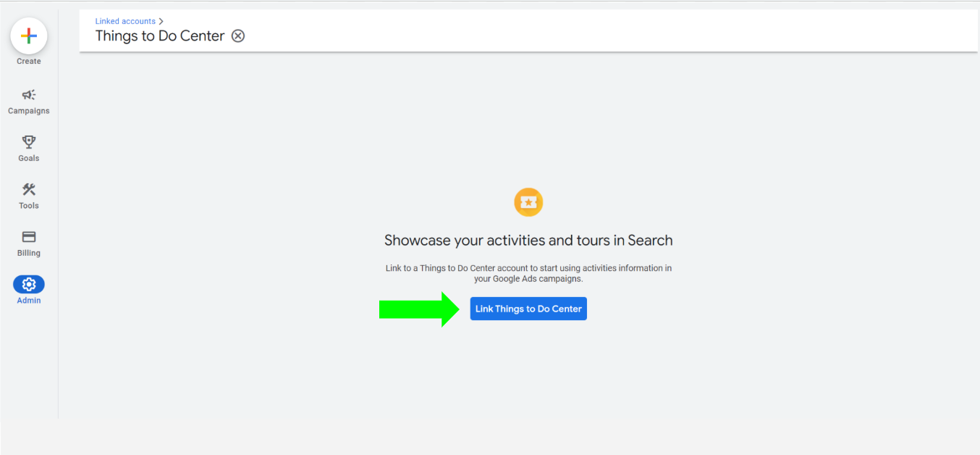Click the colorful plus Create button
The image size is (980, 455).
[29, 36]
